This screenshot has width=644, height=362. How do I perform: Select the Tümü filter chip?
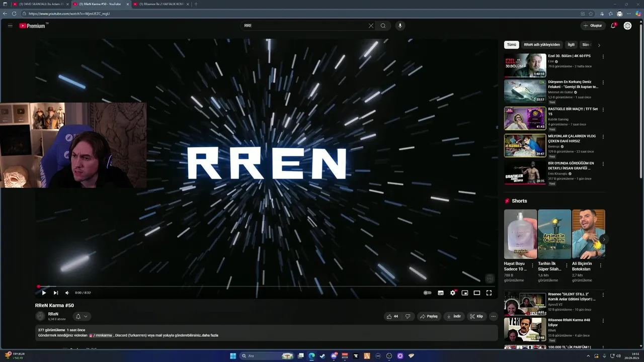pos(511,45)
